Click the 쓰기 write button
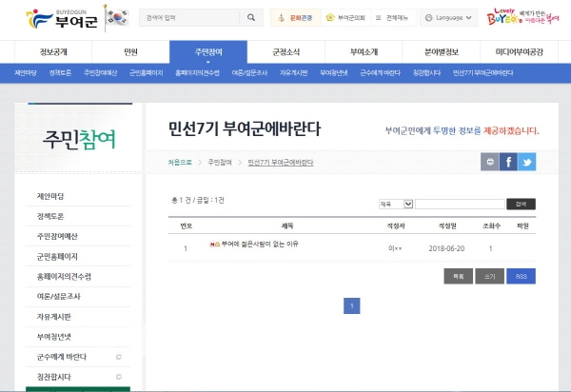This screenshot has height=392, width=571. 489,276
